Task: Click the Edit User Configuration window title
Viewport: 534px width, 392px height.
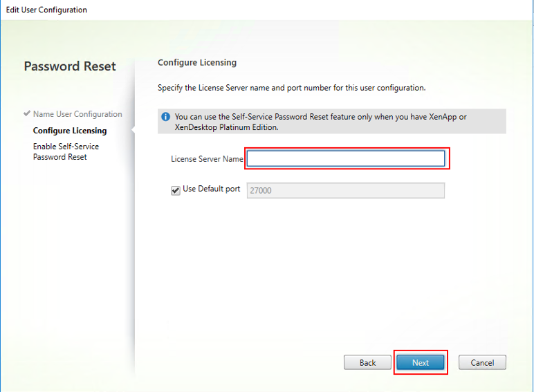Action: (46, 10)
